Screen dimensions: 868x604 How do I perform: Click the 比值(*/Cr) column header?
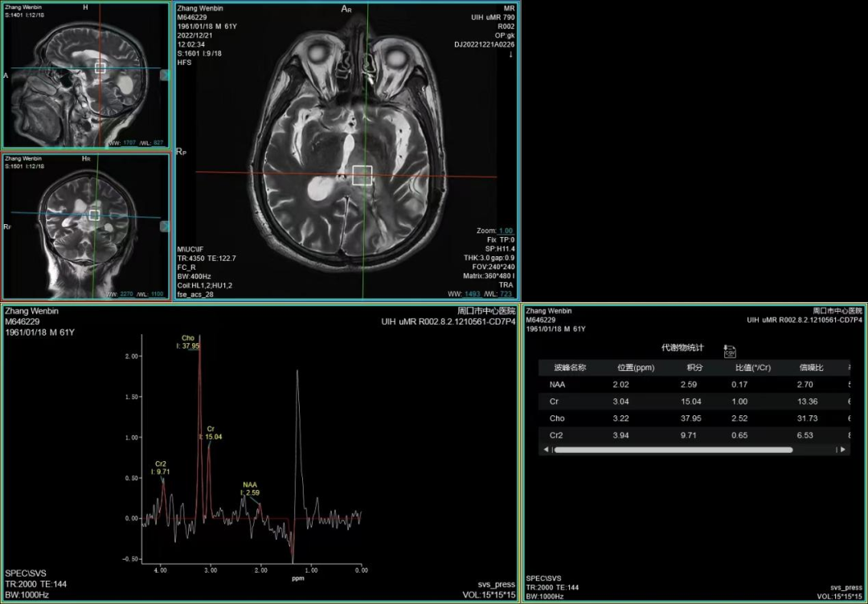(x=753, y=367)
